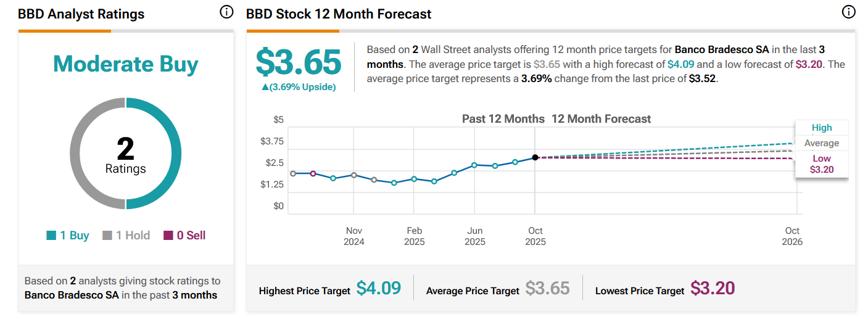Select the Low $3.20 forecast label
Image resolution: width=868 pixels, height=322 pixels.
click(x=822, y=164)
